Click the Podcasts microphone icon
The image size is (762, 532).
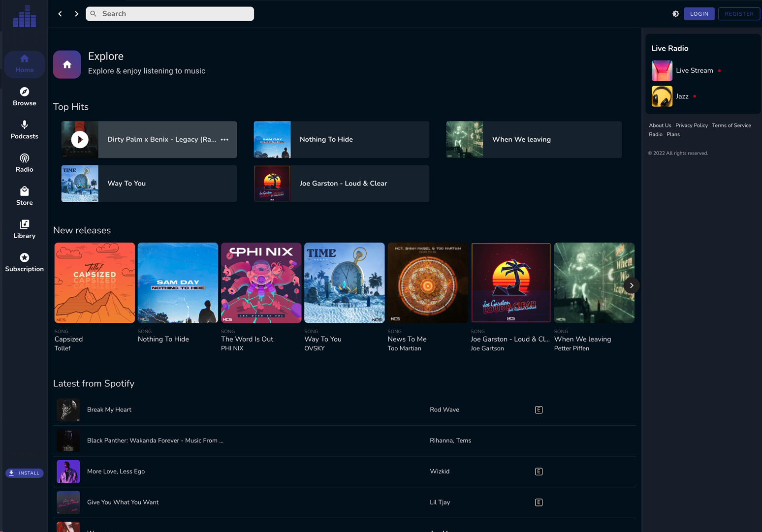coord(24,125)
